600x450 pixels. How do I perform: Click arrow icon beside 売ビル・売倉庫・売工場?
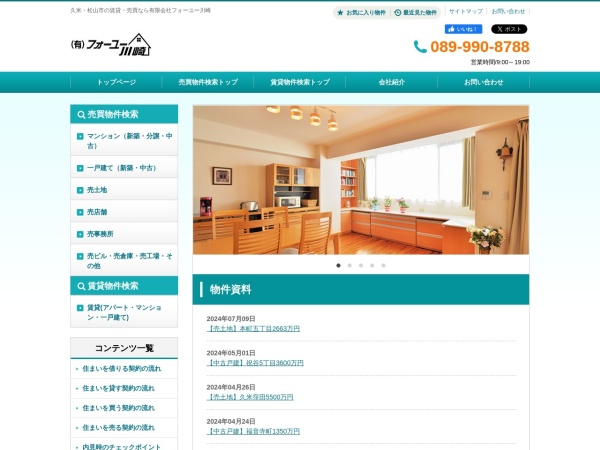80,256
